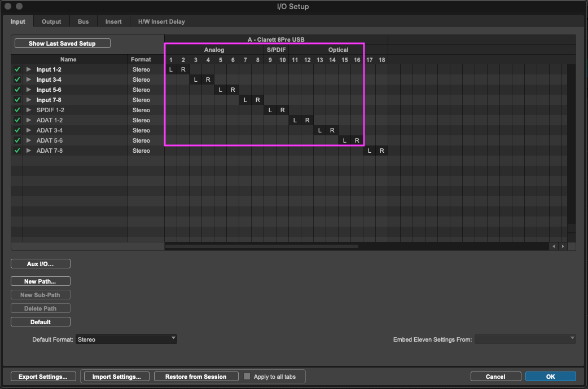Click the Analog channel group header

click(x=214, y=50)
